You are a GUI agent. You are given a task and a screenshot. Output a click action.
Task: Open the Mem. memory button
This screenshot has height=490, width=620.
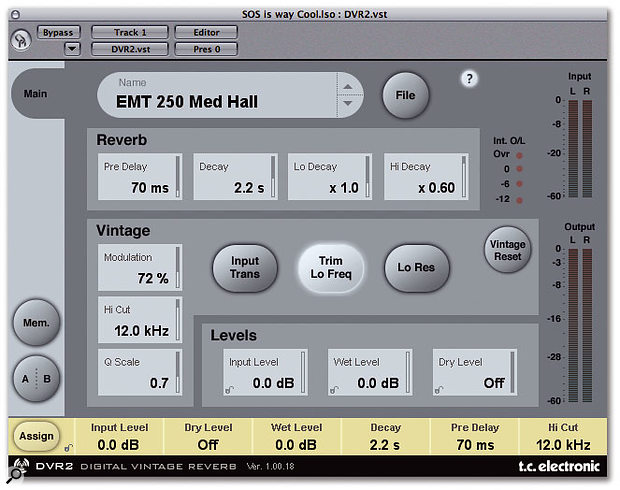pos(36,323)
